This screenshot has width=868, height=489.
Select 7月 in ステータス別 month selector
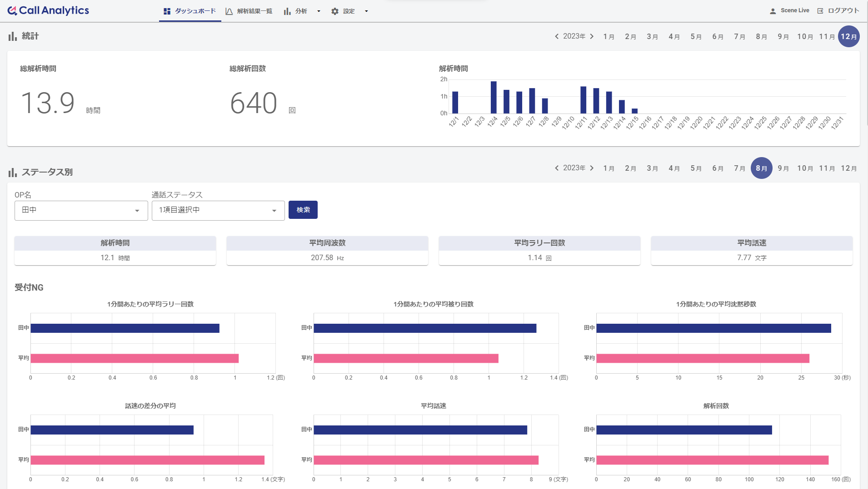pos(740,168)
